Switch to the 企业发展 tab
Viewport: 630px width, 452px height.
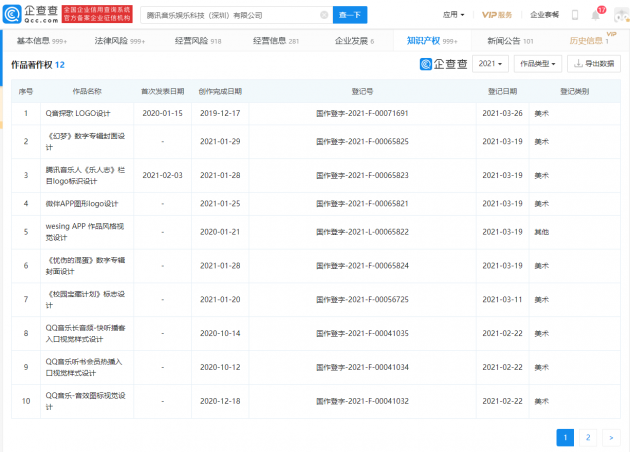coord(354,41)
